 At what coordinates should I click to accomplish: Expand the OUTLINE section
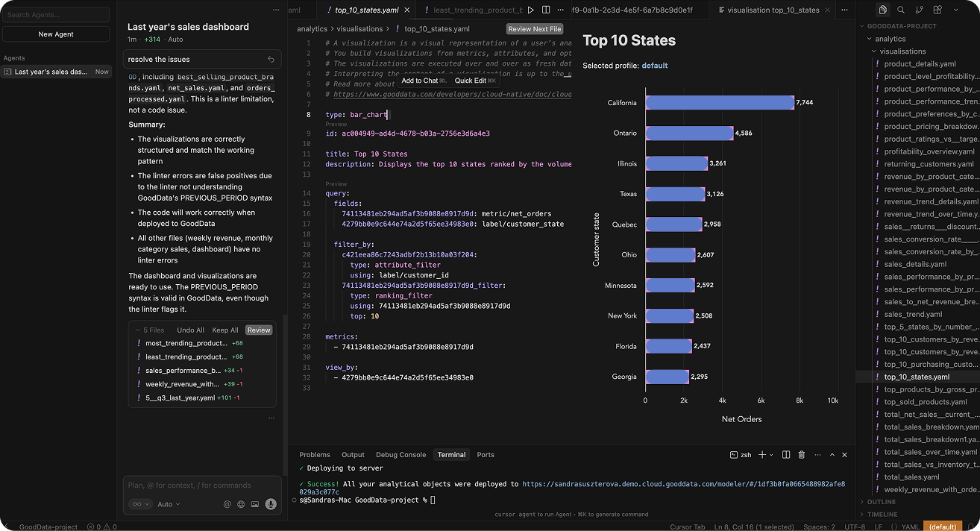(x=882, y=501)
